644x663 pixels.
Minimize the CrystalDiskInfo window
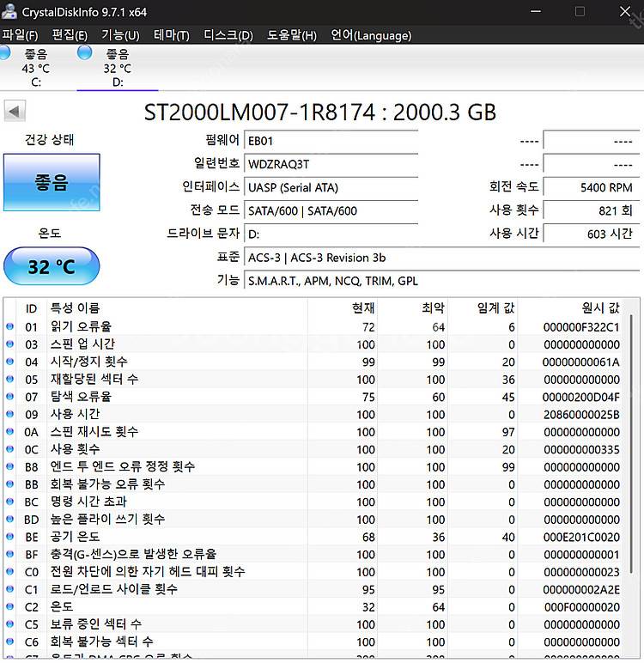click(536, 11)
